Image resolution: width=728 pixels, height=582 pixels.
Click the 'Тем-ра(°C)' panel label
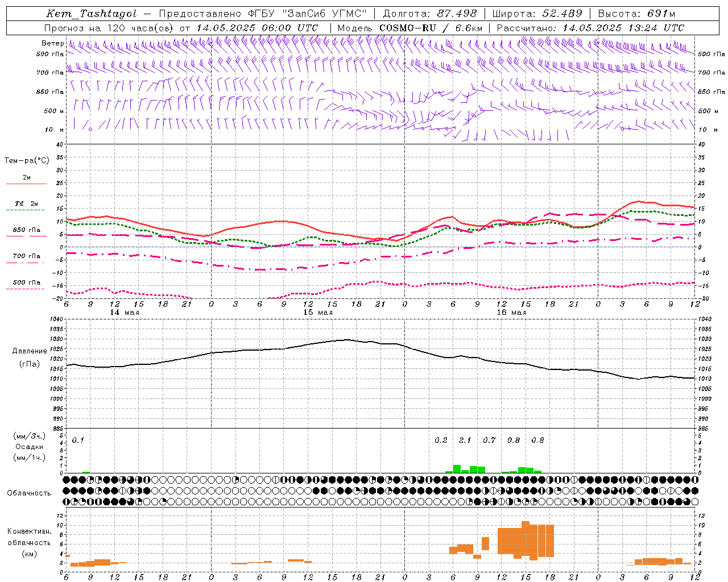(x=27, y=161)
